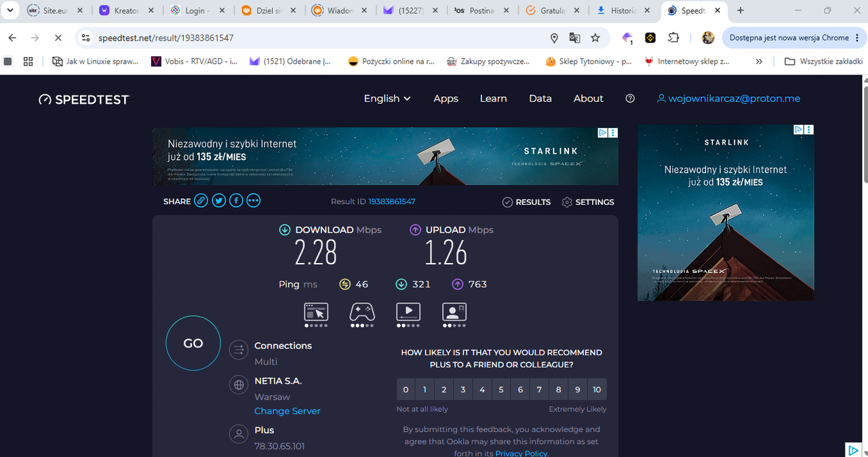Rate recommendation score 10
Image resolution: width=868 pixels, height=457 pixels.
[x=597, y=389]
